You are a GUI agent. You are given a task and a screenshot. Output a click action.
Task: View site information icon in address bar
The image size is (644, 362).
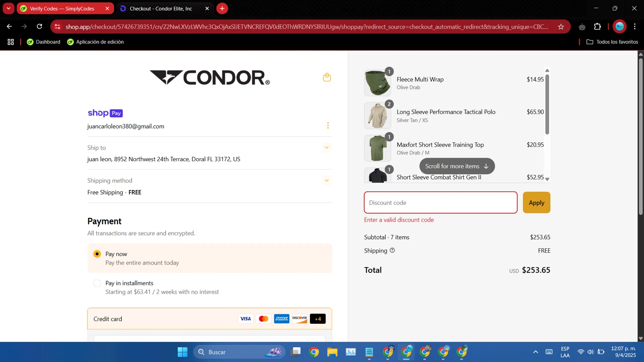(58, 27)
